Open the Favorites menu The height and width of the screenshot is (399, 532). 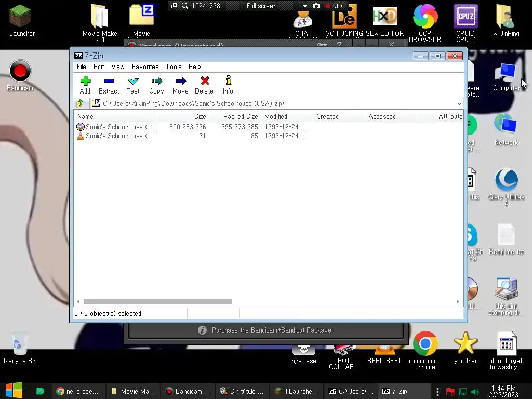[145, 67]
